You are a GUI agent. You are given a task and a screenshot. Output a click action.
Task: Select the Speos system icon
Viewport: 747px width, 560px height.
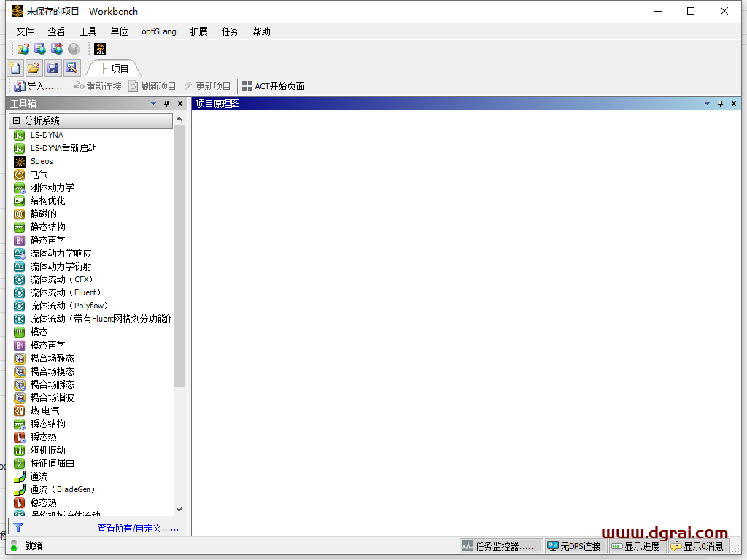pos(19,161)
